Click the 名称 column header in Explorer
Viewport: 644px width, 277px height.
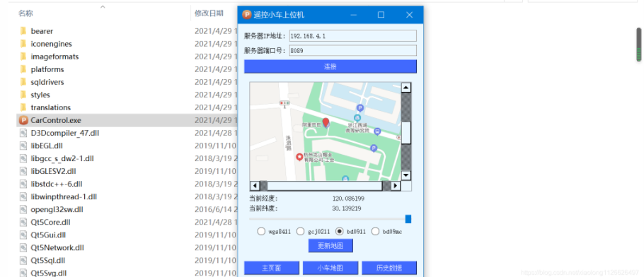25,13
